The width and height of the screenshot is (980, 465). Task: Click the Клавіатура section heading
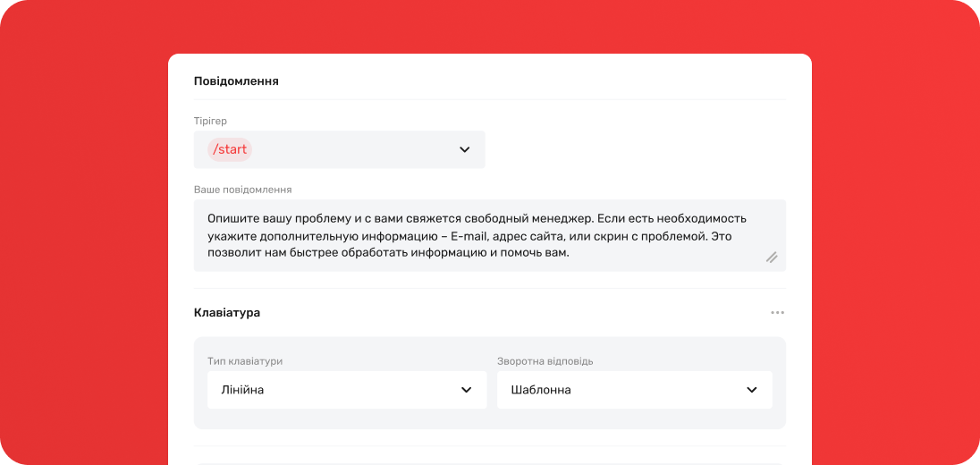click(x=227, y=313)
